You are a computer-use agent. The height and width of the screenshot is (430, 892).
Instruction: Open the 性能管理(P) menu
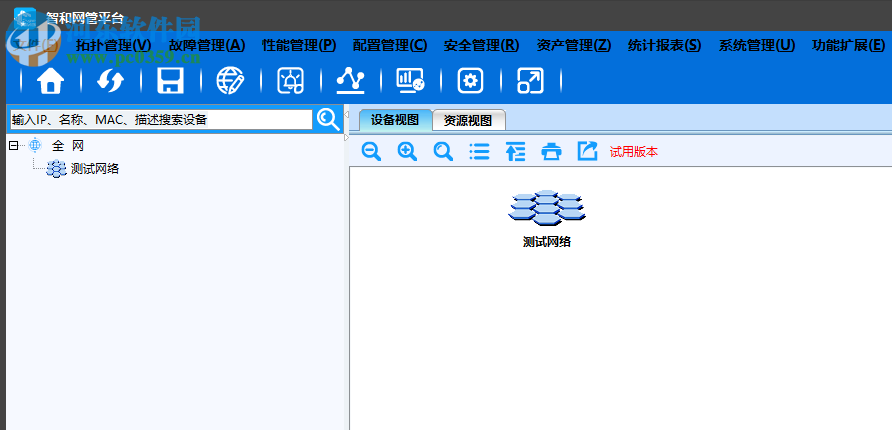pos(299,46)
